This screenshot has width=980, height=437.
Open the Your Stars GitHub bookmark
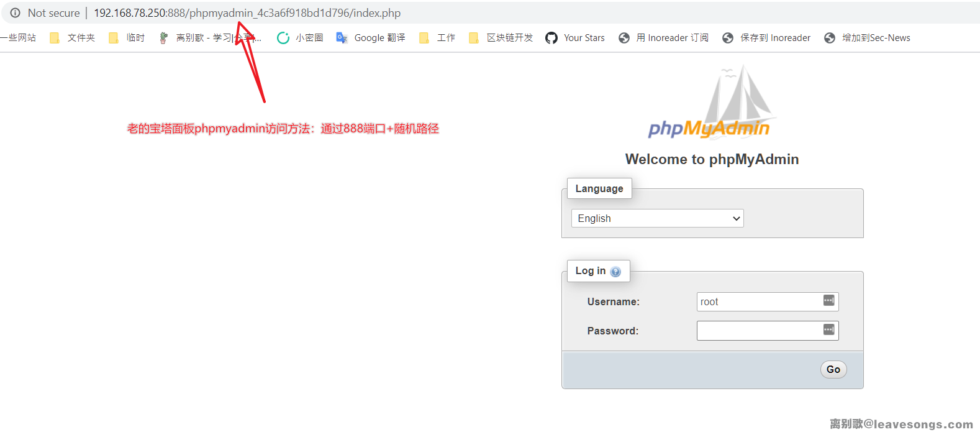575,38
